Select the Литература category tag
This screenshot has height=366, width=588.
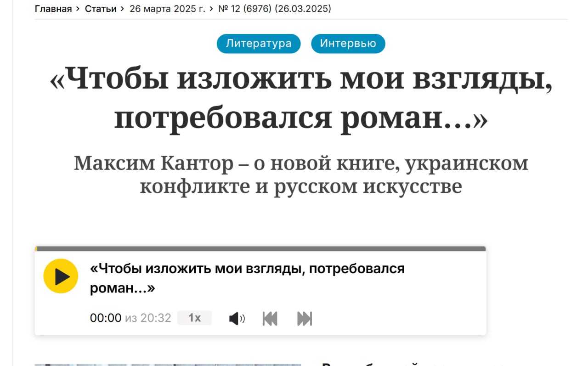(x=259, y=44)
